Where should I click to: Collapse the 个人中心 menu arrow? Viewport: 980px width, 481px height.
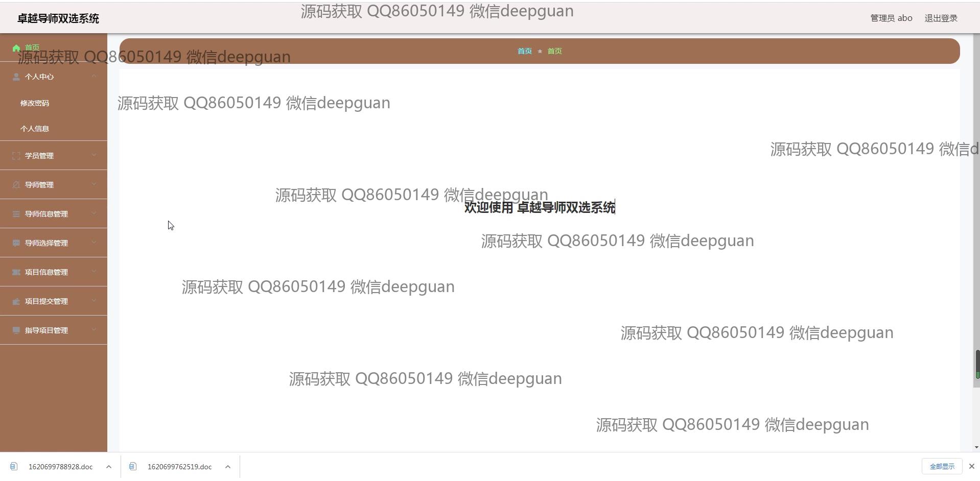click(94, 76)
